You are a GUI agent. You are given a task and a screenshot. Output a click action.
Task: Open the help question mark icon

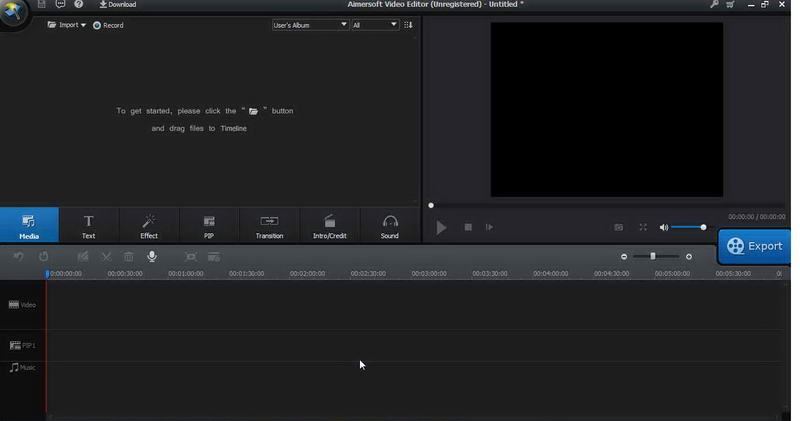click(x=79, y=4)
